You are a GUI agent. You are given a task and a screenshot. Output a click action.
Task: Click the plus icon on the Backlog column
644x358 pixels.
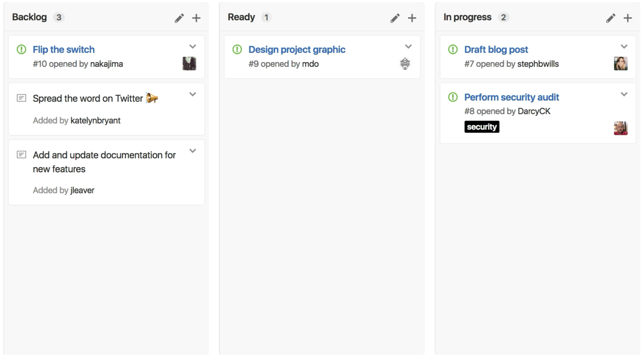tap(197, 18)
